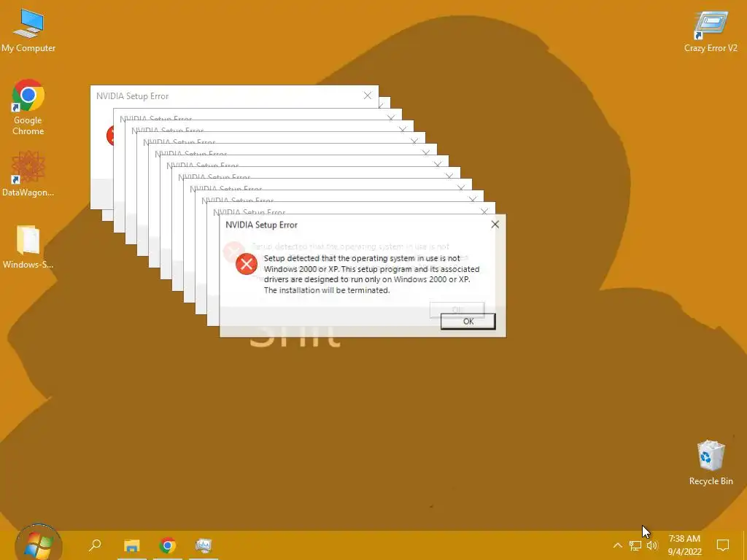Open the monitor app taskbar icon
This screenshot has width=747, height=560.
click(204, 545)
